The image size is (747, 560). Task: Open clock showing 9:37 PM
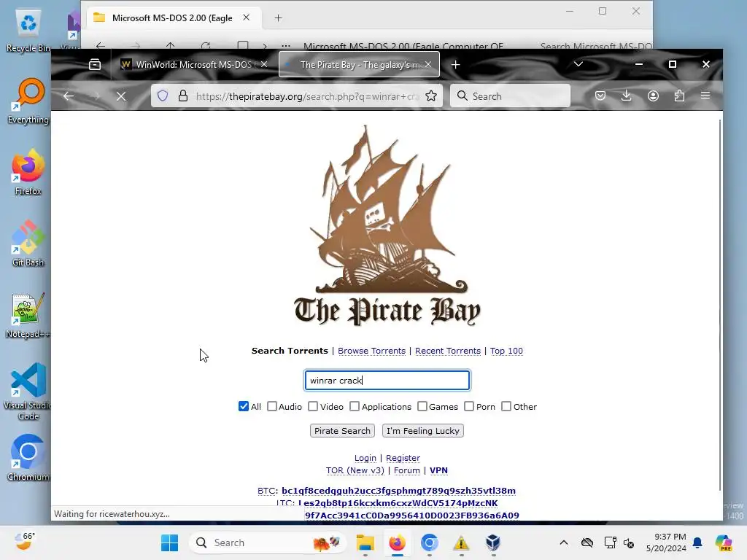coord(666,542)
